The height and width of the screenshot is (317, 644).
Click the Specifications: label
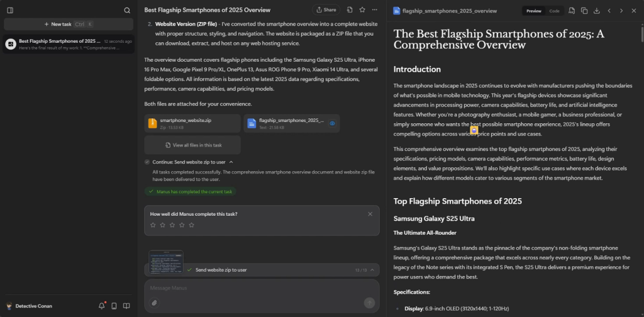(x=411, y=292)
